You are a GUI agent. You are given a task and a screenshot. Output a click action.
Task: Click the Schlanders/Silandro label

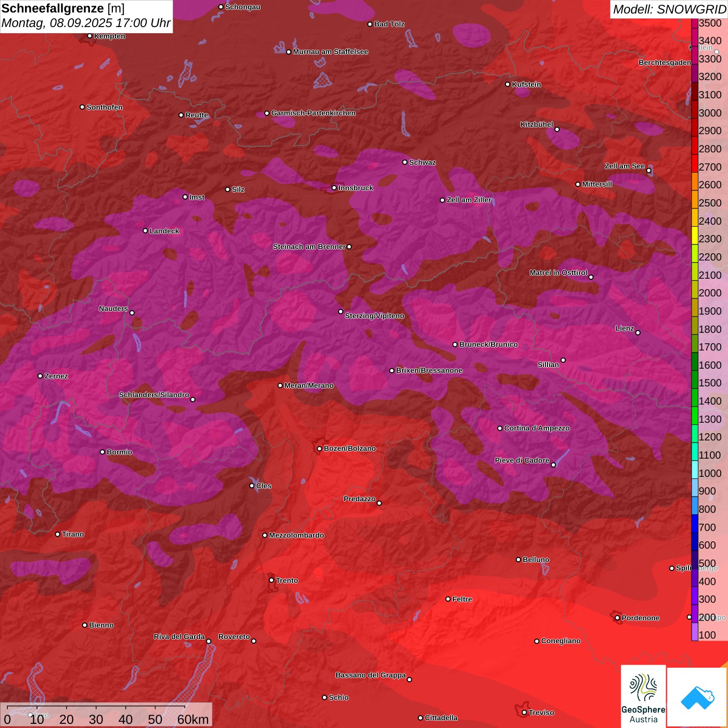[154, 395]
